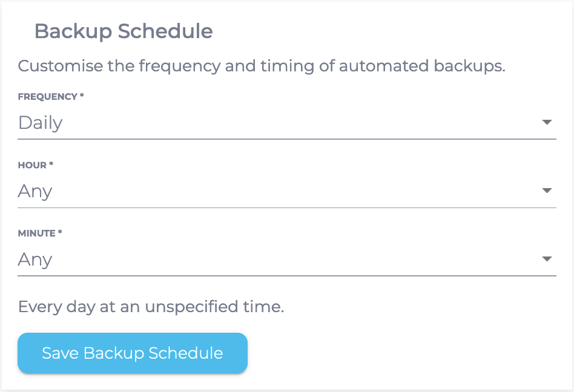
Task: Click the word 'Any' under MINUTE
Action: (x=35, y=260)
